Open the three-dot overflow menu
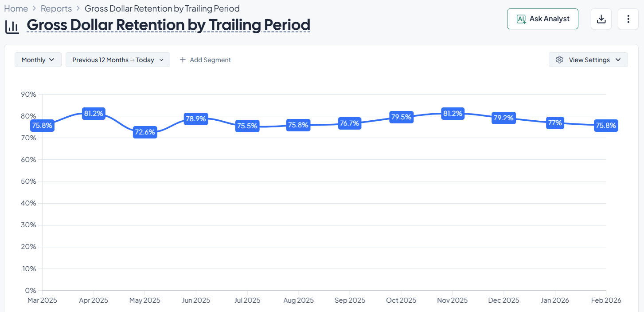The image size is (644, 312). point(628,19)
